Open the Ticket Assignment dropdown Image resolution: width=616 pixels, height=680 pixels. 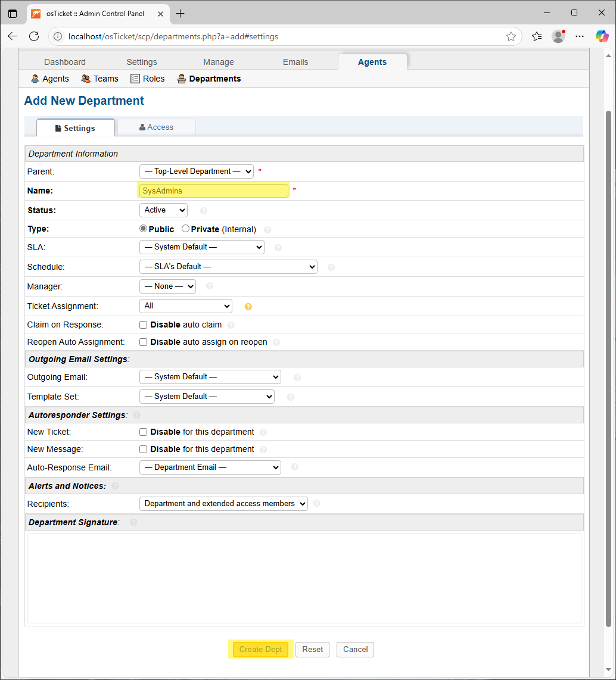tap(186, 305)
